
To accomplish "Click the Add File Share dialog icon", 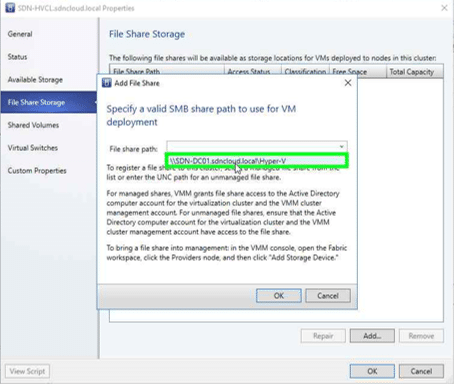I will point(107,83).
